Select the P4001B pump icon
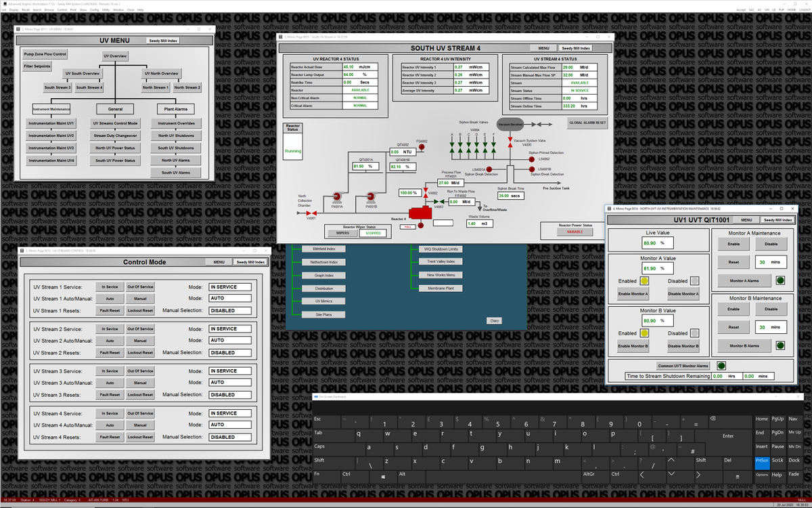The width and height of the screenshot is (812, 508). (371, 197)
